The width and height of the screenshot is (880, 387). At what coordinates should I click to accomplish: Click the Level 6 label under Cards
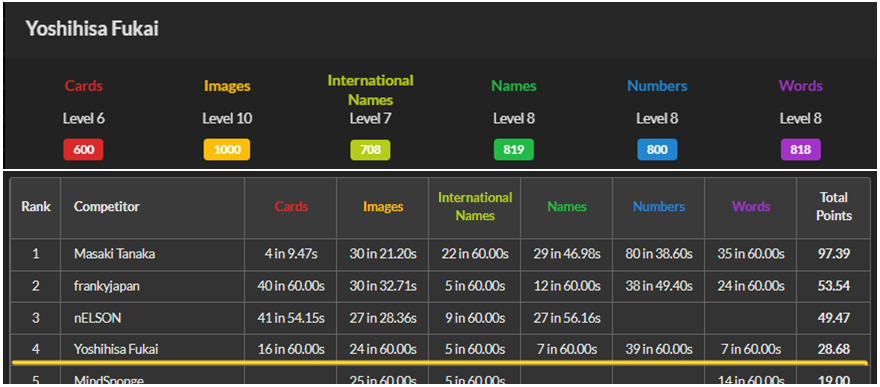[x=84, y=119]
